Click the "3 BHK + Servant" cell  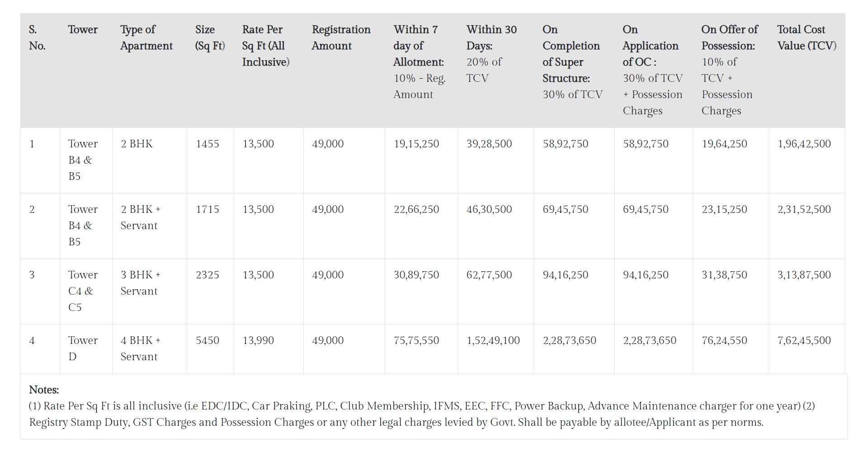pos(140,283)
